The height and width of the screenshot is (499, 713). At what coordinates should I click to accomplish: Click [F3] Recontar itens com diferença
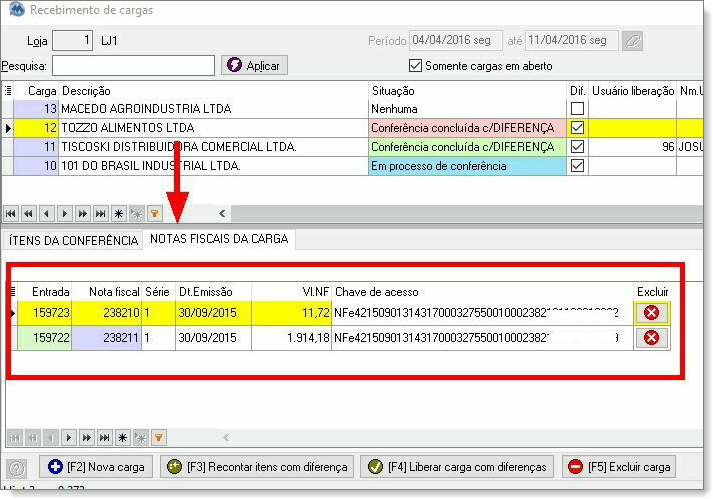(257, 467)
